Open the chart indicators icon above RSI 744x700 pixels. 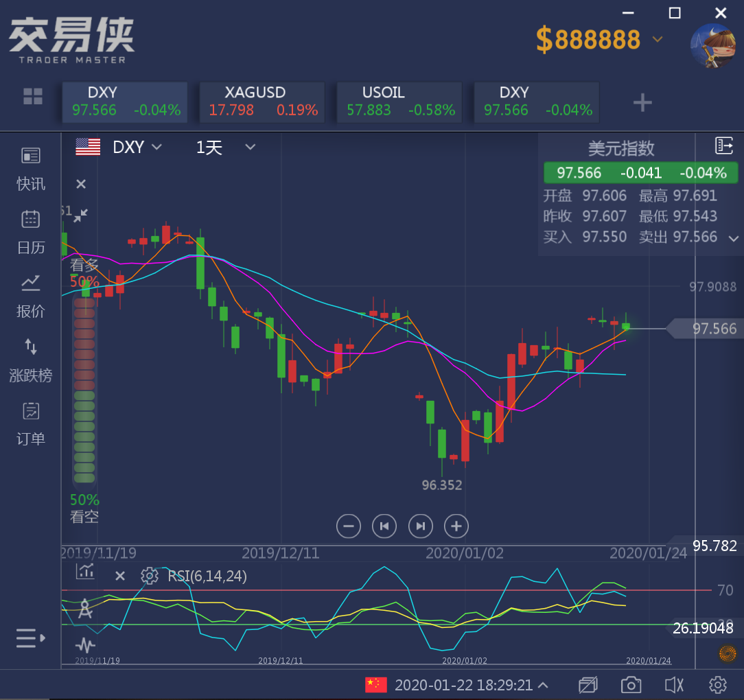tap(86, 571)
